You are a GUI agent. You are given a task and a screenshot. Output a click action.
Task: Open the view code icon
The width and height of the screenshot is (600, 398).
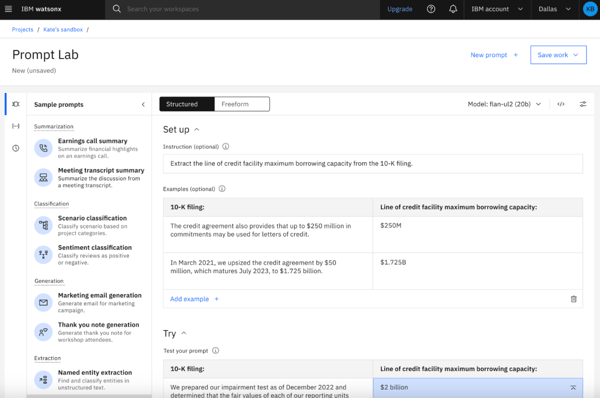(561, 104)
